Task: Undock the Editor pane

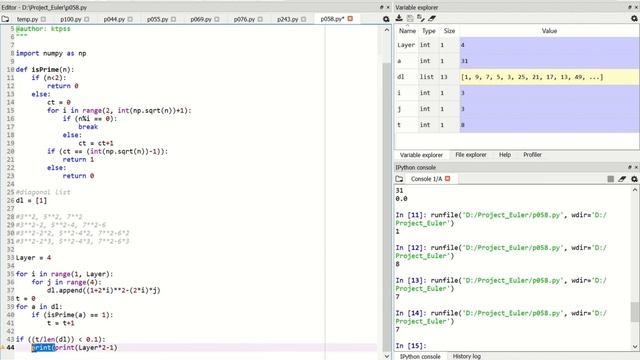Action: tap(382, 7)
